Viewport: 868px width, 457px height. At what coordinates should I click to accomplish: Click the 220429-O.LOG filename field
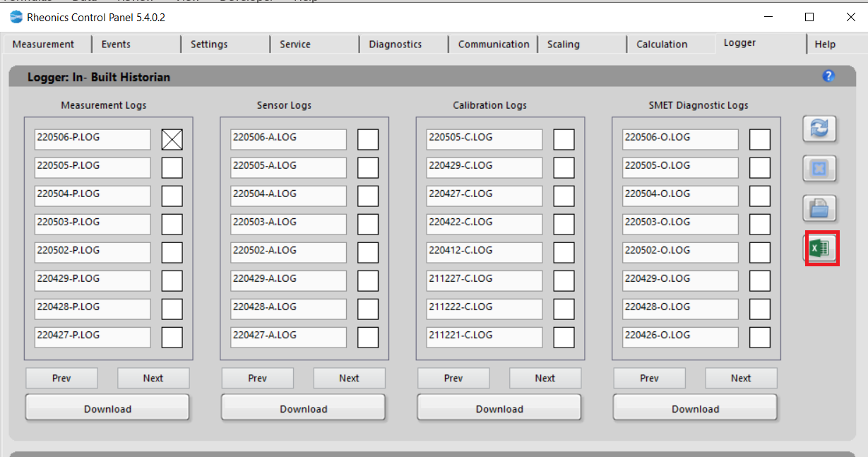[680, 280]
